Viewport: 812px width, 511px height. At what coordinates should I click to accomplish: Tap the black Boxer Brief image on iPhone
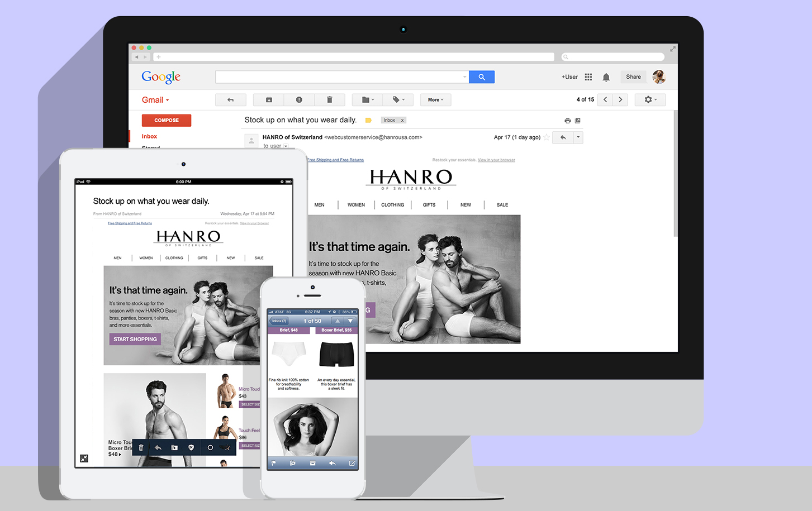[336, 354]
